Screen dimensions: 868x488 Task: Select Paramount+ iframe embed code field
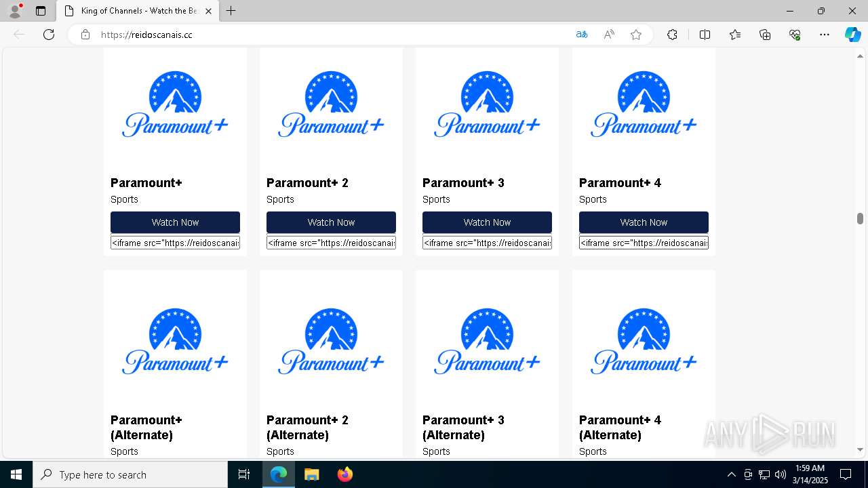(175, 243)
